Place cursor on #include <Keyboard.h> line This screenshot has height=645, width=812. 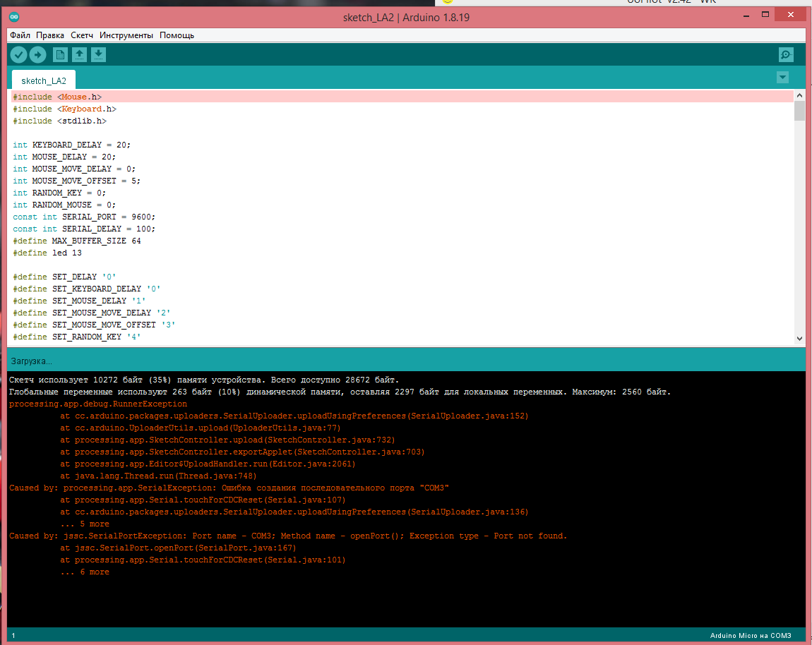(65, 109)
